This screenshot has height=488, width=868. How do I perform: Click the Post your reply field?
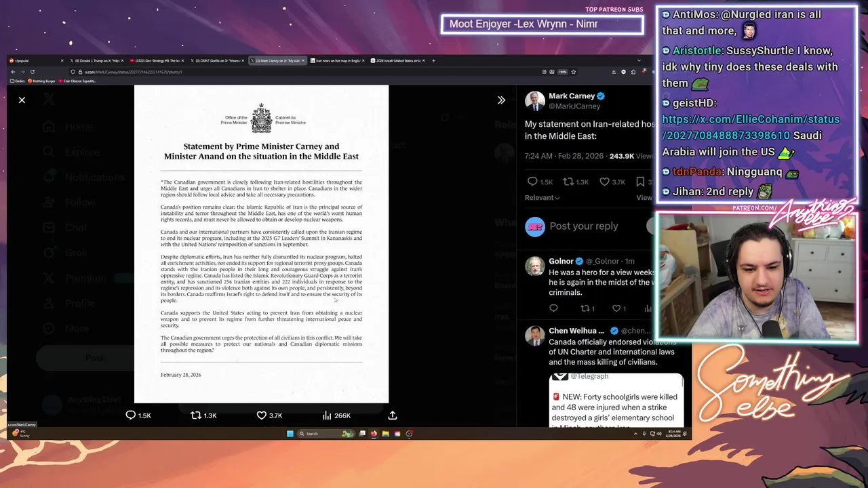[x=584, y=226]
